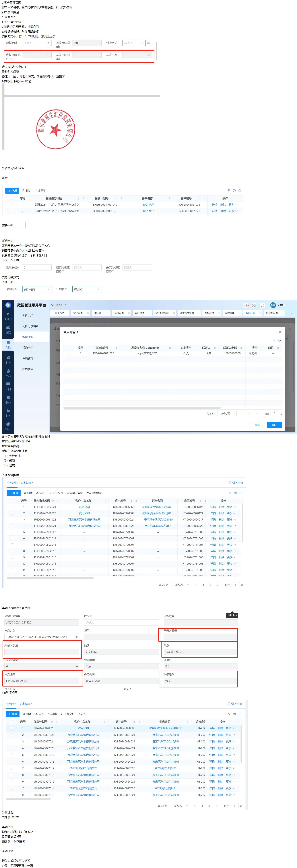Screen dimensions: 297x868
Task: Close the 供应商管理 dialog with X
Action: [x=280, y=332]
